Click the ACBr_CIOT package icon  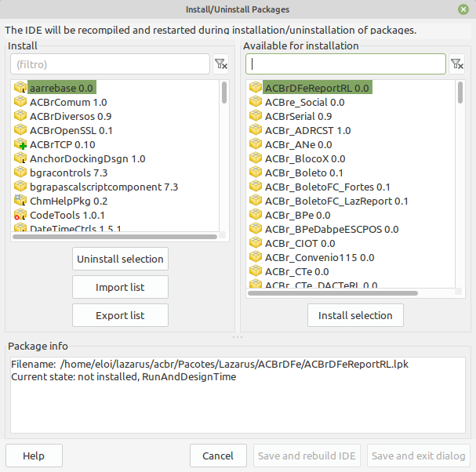pyautogui.click(x=256, y=243)
